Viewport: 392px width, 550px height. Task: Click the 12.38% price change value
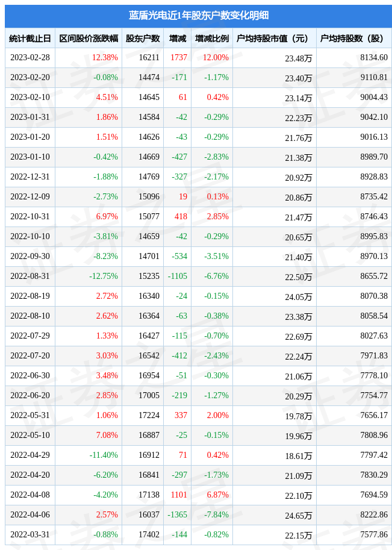[x=105, y=57]
